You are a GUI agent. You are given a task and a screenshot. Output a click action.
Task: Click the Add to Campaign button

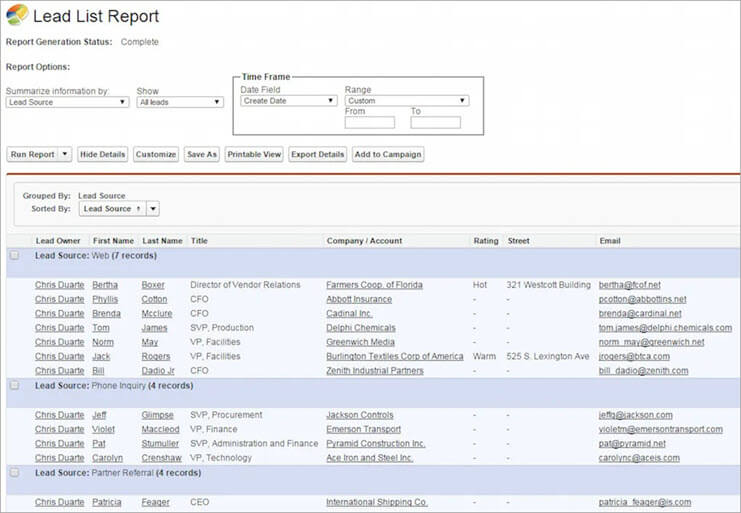click(388, 154)
